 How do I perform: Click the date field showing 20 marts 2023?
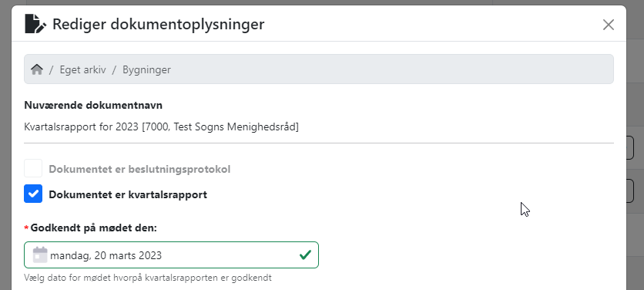(x=171, y=255)
